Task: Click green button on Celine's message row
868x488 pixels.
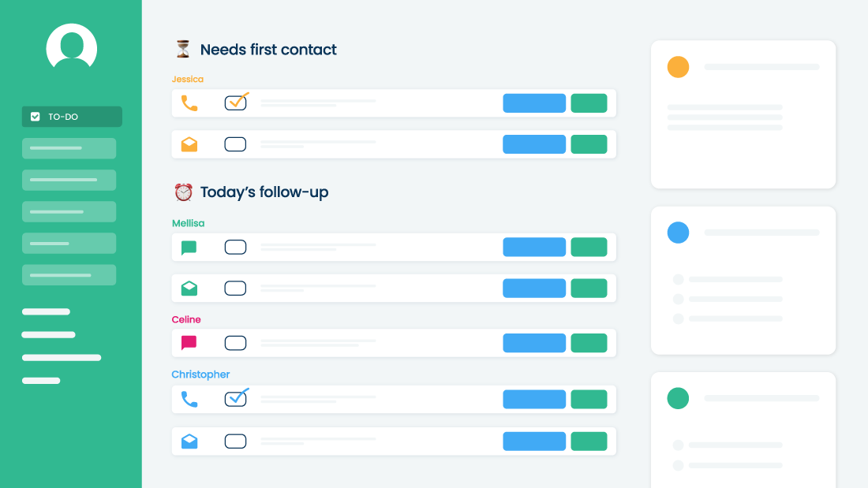Action: click(x=589, y=343)
